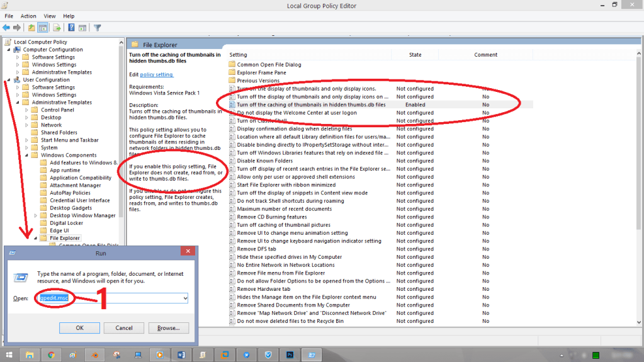Click the Up One Level folder icon
The image size is (644, 362).
click(31, 27)
